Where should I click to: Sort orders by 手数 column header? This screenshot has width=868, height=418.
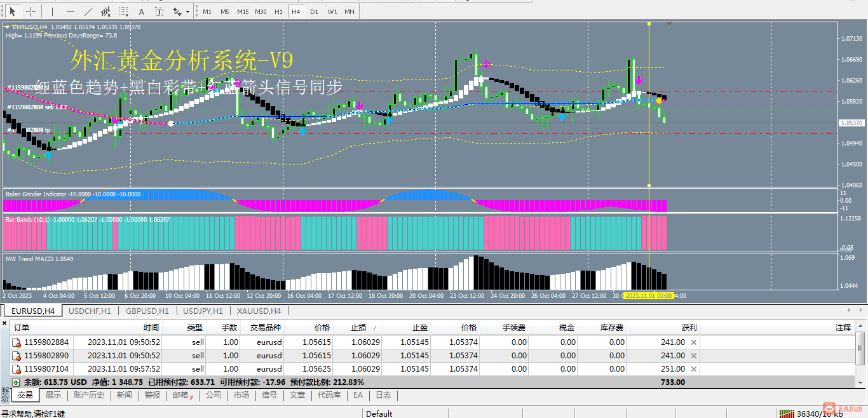pyautogui.click(x=224, y=327)
